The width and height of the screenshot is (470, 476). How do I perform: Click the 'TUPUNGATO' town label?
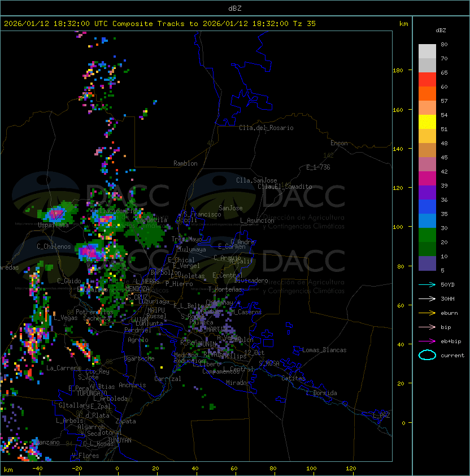tap(92, 393)
